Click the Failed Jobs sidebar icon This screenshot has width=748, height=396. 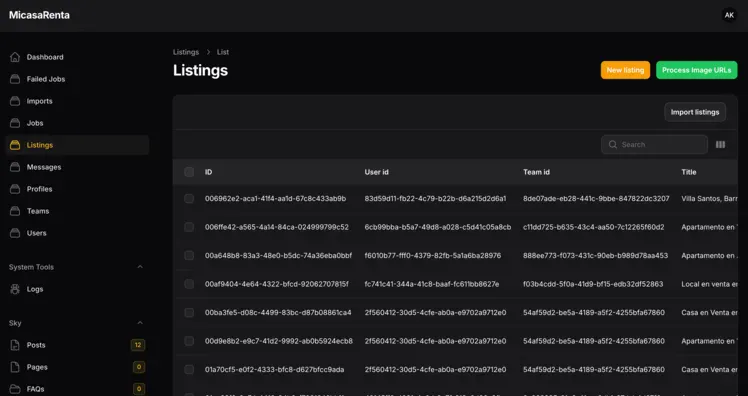point(15,79)
